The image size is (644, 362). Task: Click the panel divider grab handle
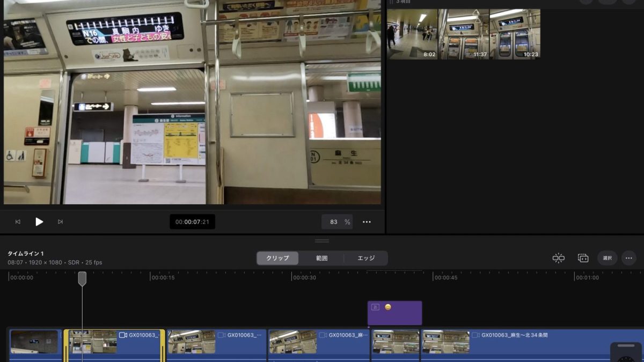tap(322, 241)
